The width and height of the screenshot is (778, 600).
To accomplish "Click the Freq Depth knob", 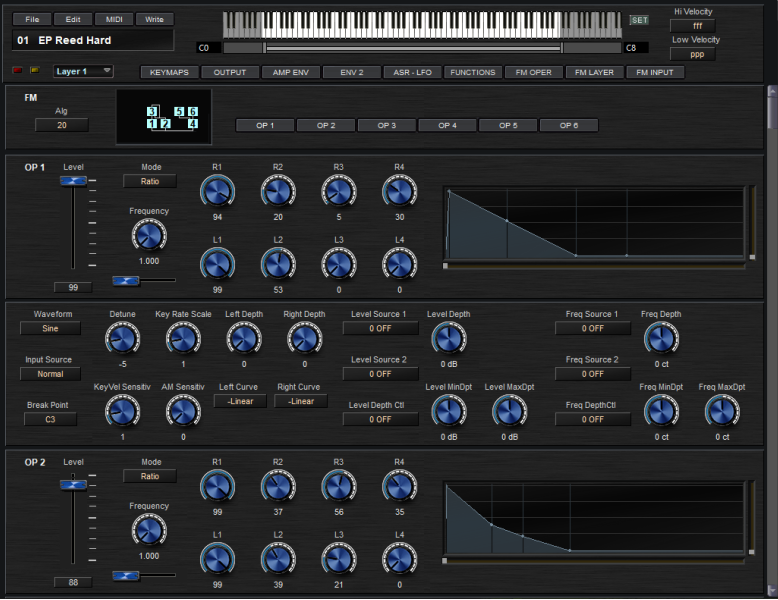I will pyautogui.click(x=660, y=340).
